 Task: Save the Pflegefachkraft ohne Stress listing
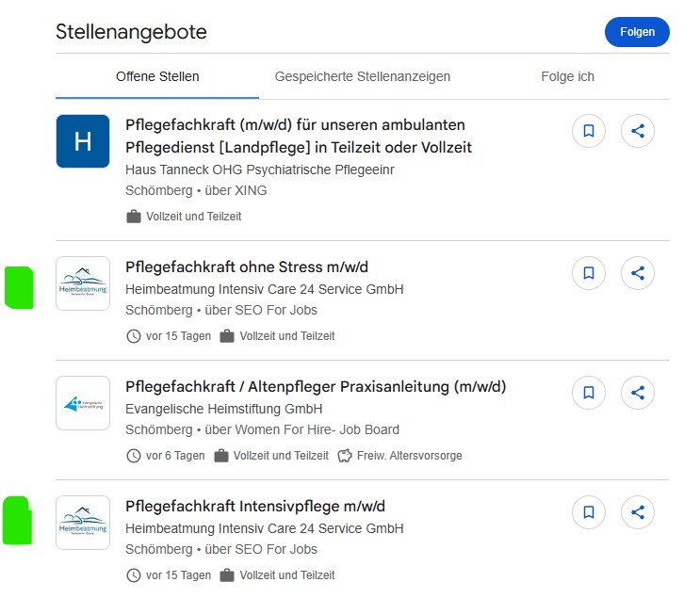(589, 274)
